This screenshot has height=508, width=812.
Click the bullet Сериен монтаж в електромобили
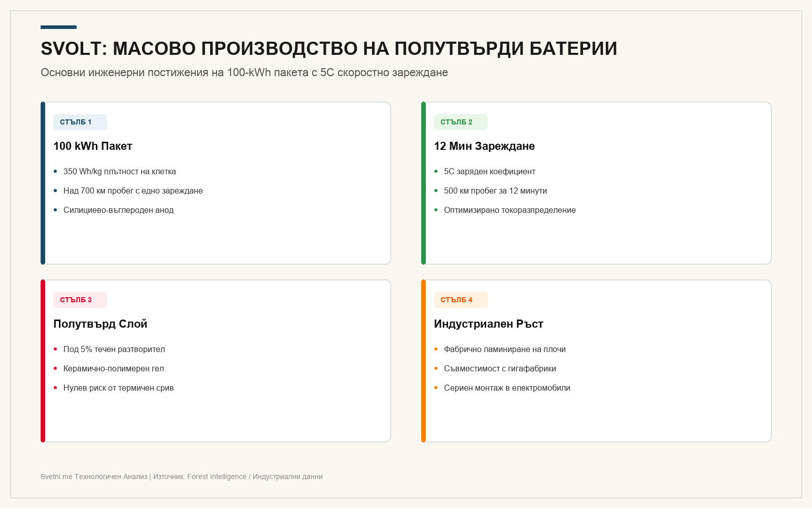[x=507, y=388]
